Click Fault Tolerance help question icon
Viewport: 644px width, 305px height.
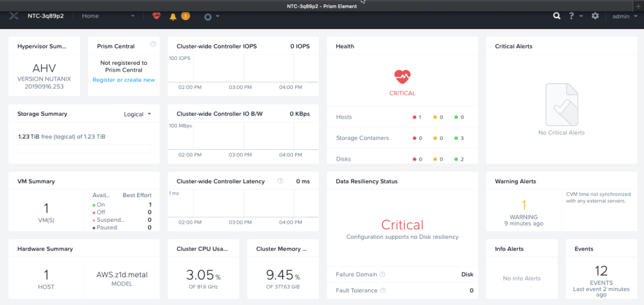point(382,291)
